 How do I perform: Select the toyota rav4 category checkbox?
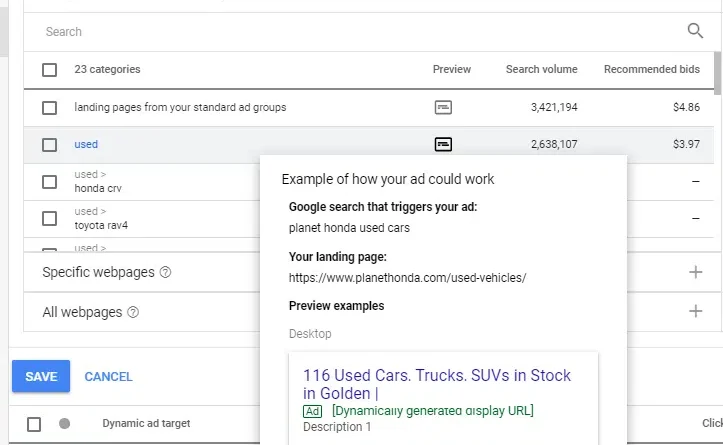50,219
